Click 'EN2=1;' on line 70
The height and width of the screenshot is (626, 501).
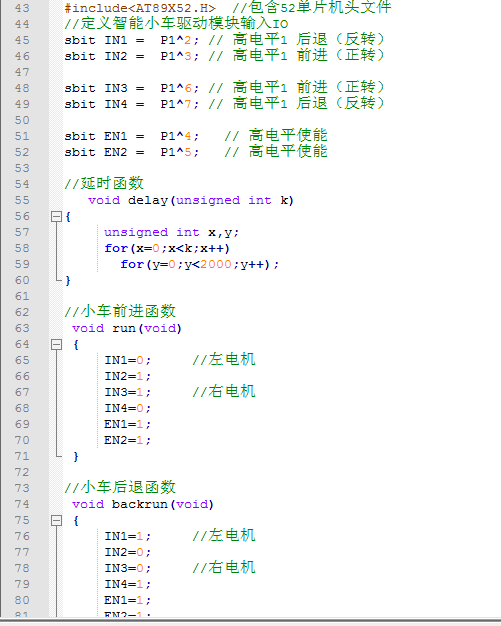point(127,440)
